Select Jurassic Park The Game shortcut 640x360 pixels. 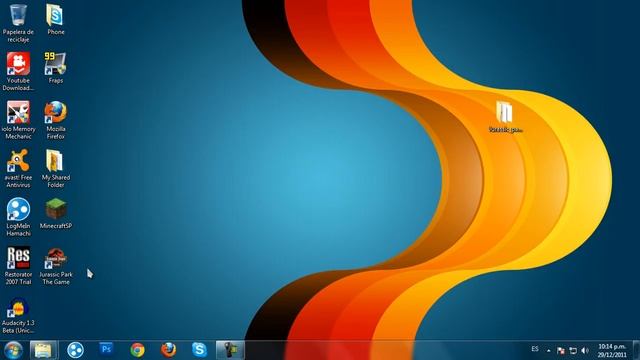point(56,265)
